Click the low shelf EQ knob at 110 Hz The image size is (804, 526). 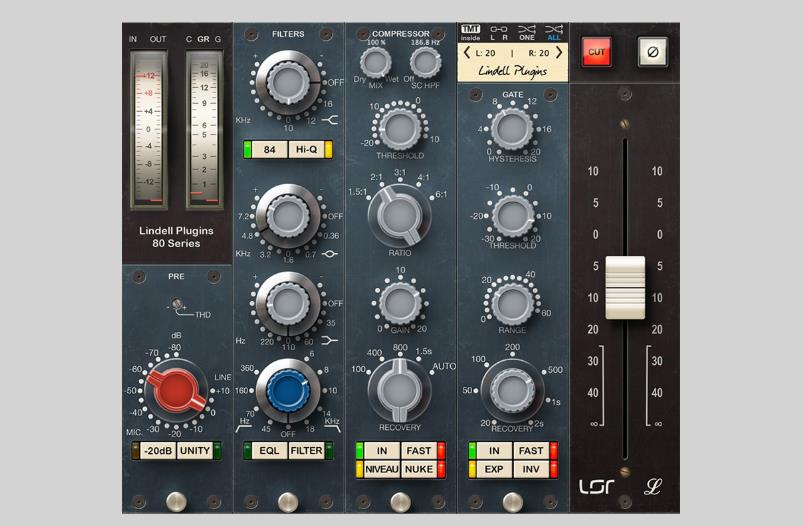288,304
